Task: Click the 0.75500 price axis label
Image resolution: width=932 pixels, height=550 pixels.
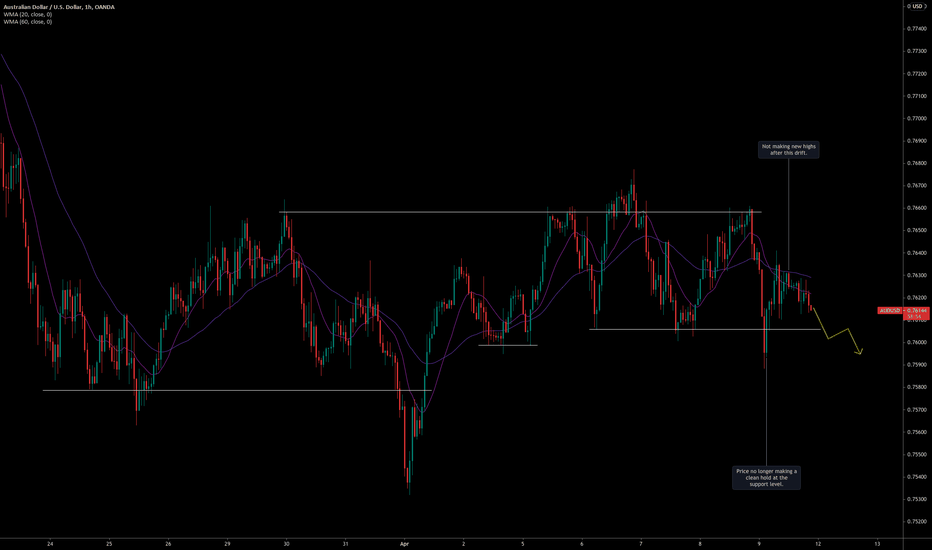Action: (x=916, y=454)
